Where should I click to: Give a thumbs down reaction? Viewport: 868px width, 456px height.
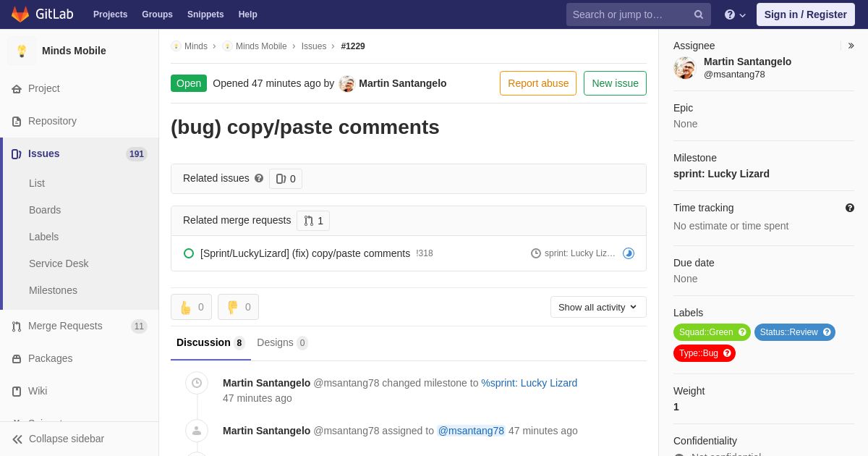click(238, 307)
